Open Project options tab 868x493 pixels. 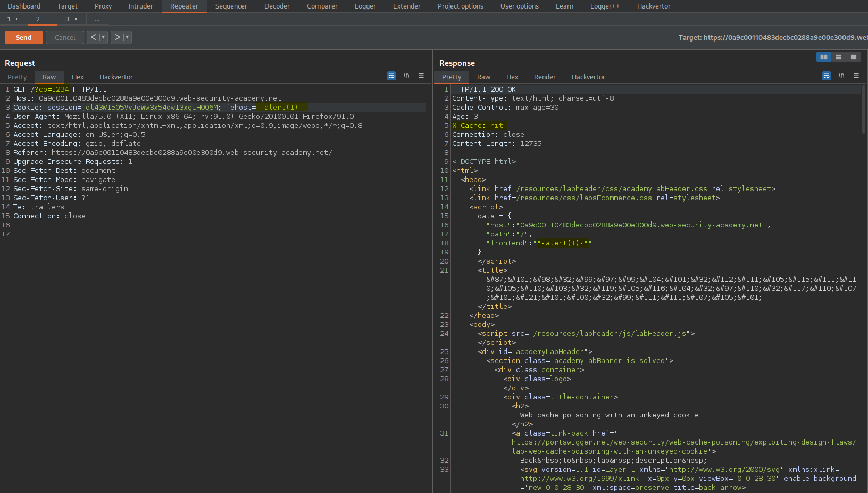461,6
